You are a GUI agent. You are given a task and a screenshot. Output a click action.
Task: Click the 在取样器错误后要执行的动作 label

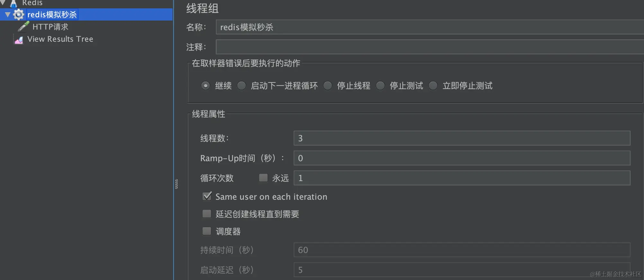[246, 63]
